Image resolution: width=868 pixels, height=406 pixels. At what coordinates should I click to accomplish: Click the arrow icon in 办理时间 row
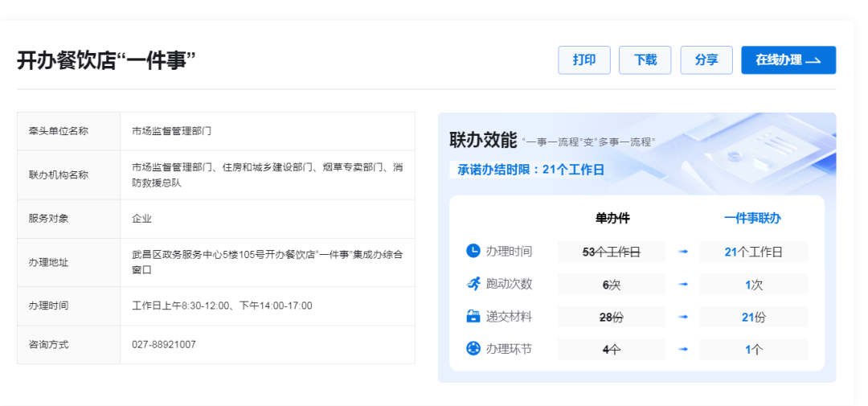pyautogui.click(x=682, y=252)
